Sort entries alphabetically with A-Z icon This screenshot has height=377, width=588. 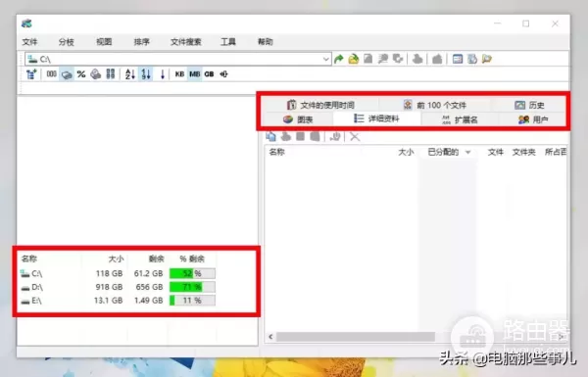(130, 74)
